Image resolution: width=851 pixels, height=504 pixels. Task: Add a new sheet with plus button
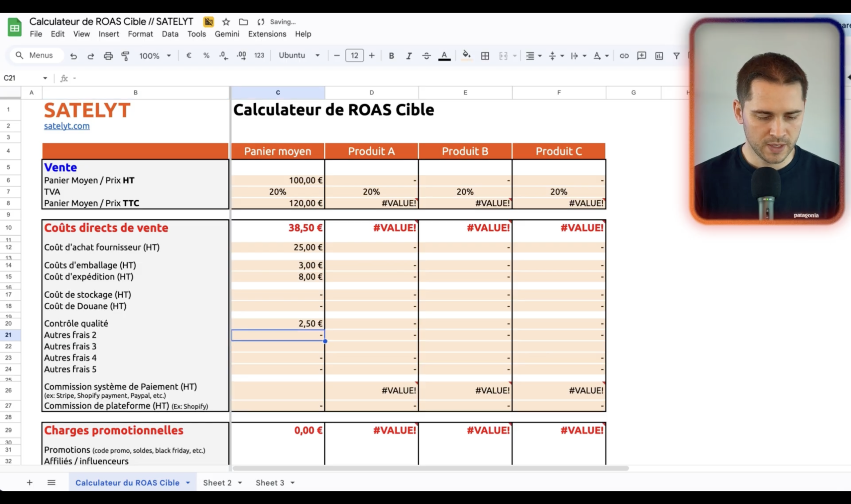tap(30, 483)
